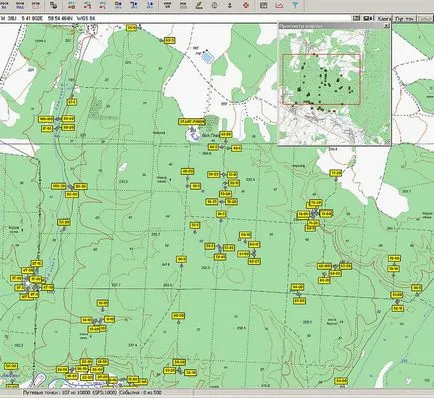Click the Пут. точ. button
434x398 pixels.
(404, 19)
